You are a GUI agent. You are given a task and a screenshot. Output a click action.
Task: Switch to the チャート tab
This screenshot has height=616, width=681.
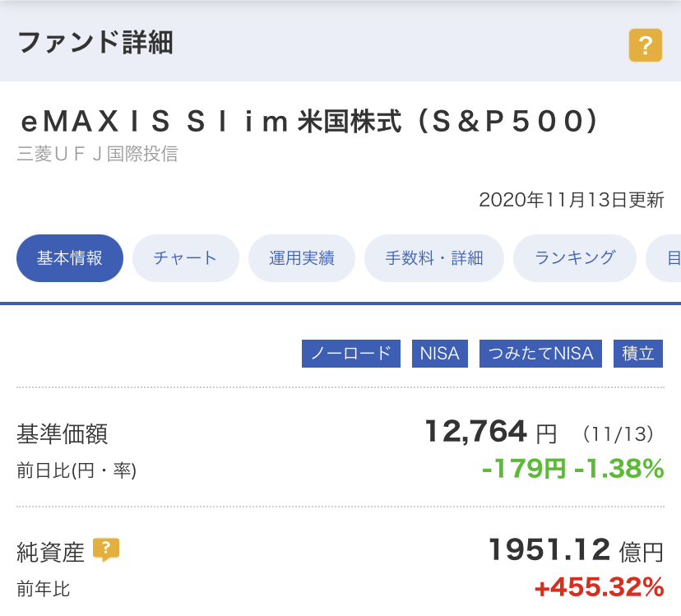pyautogui.click(x=185, y=258)
